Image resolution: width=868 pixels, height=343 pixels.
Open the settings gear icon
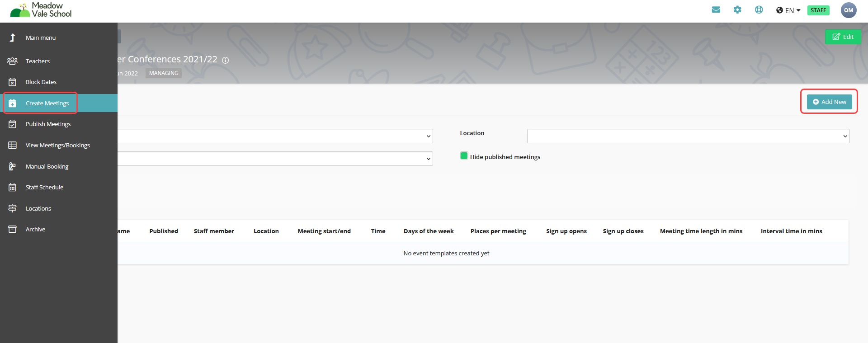click(737, 10)
